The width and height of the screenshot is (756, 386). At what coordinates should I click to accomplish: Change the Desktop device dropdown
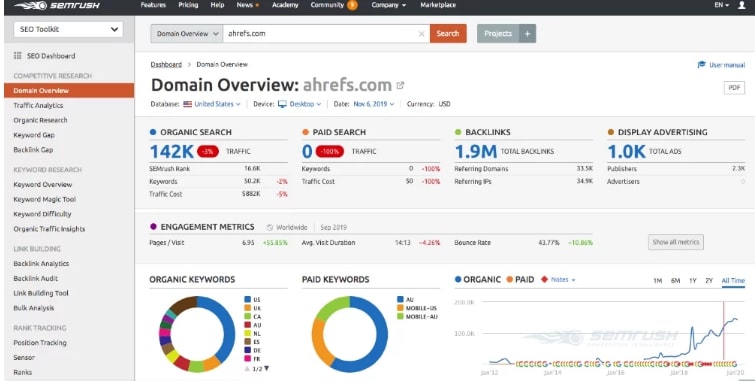305,104
